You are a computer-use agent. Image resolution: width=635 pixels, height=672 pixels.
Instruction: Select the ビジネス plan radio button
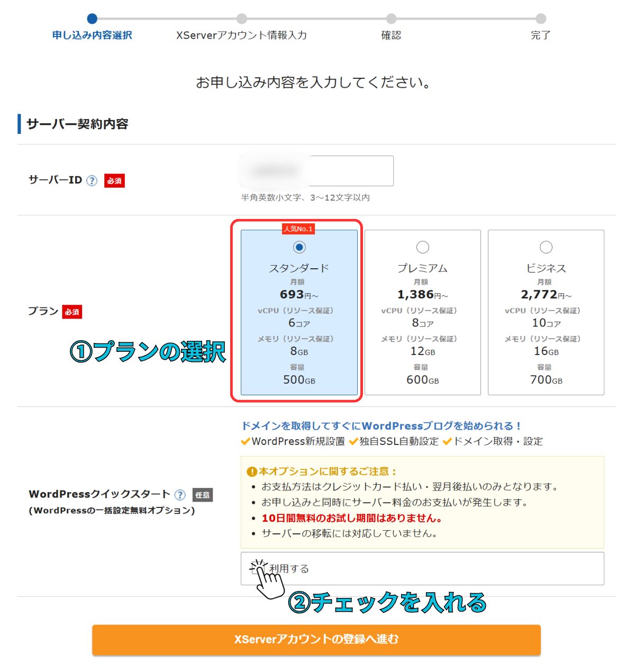pyautogui.click(x=546, y=247)
